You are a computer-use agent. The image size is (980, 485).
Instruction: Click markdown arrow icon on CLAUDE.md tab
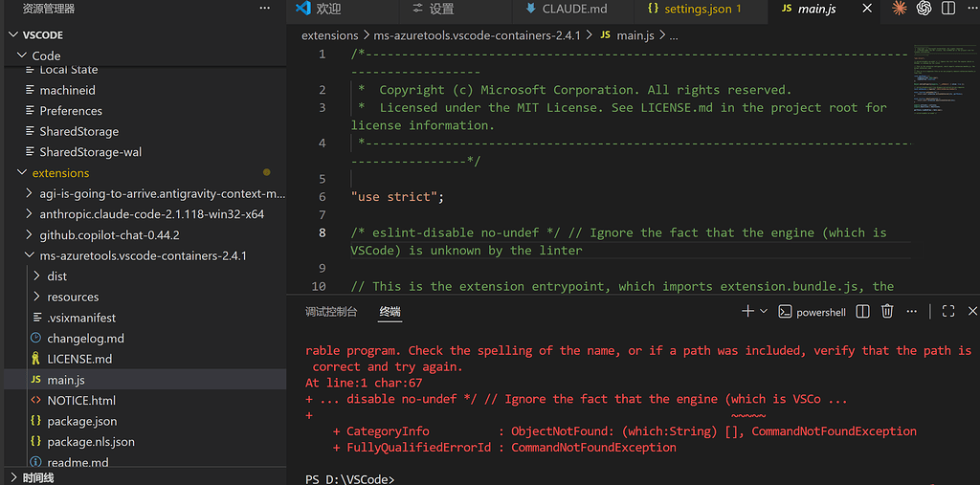530,8
